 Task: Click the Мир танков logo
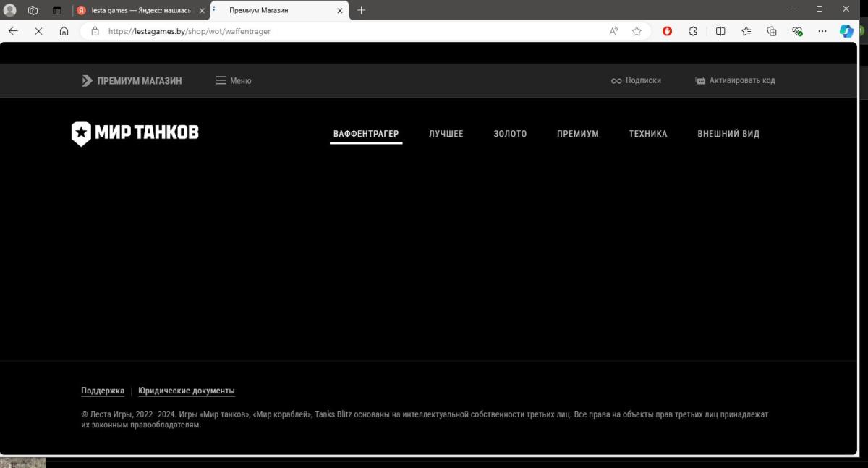click(135, 133)
